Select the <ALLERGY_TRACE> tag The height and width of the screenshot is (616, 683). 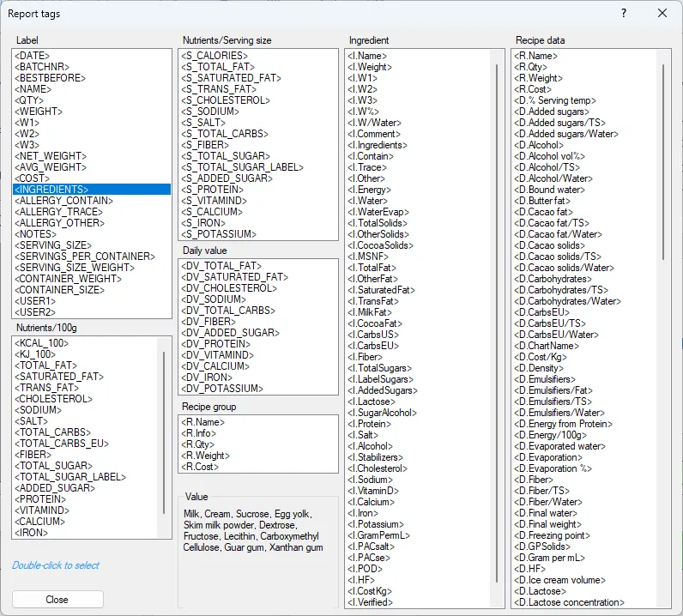[x=59, y=212]
